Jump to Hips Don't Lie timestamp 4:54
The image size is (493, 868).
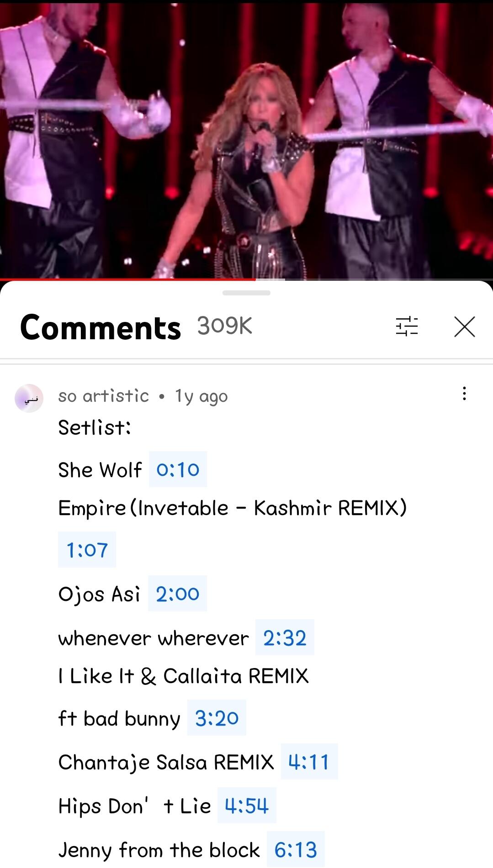click(247, 805)
